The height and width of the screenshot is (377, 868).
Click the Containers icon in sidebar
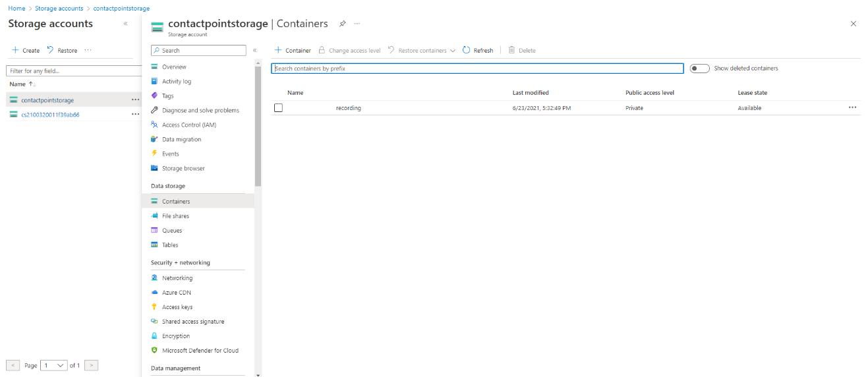pyautogui.click(x=154, y=202)
